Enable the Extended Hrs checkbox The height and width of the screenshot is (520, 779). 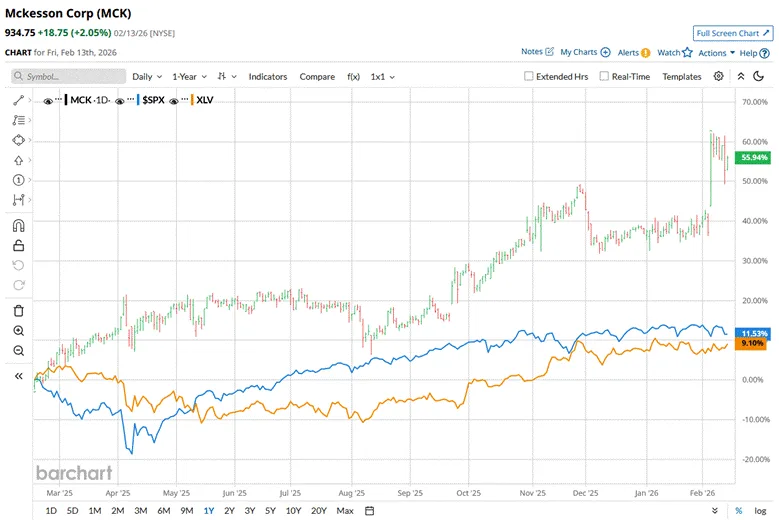coord(530,76)
